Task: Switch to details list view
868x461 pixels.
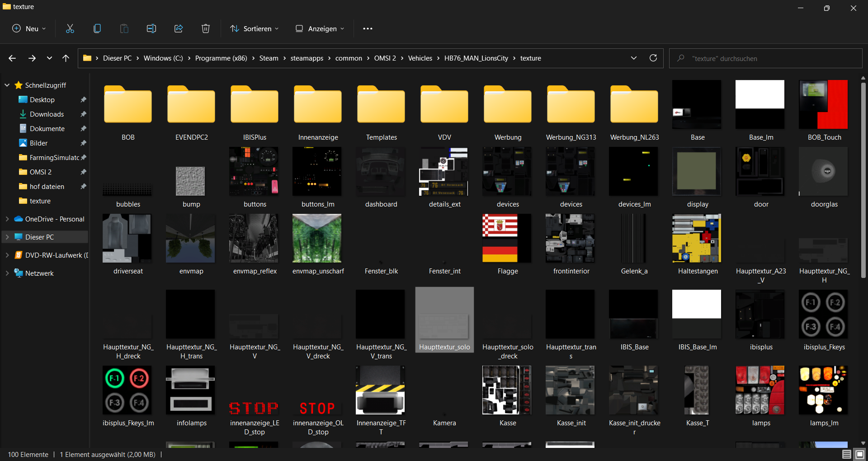Action: click(x=846, y=454)
